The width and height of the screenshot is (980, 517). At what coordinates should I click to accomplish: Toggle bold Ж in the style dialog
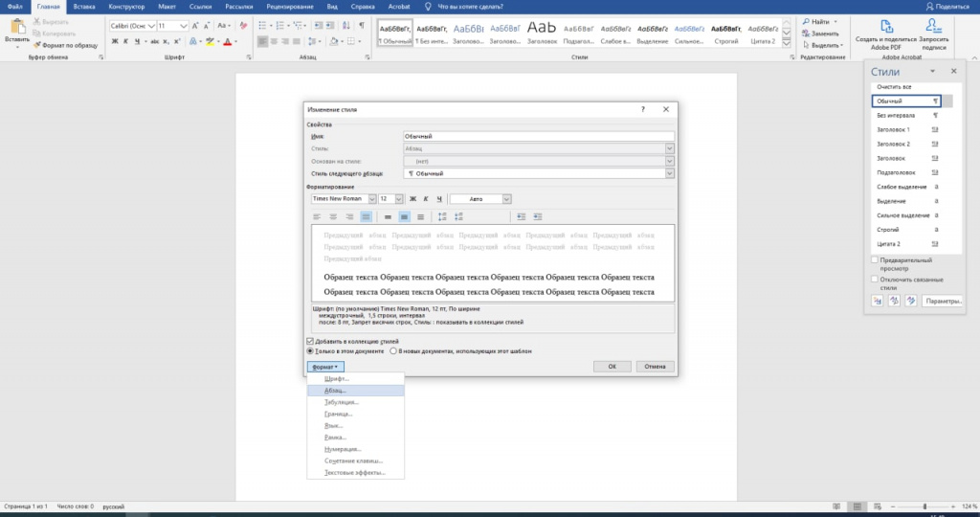412,199
